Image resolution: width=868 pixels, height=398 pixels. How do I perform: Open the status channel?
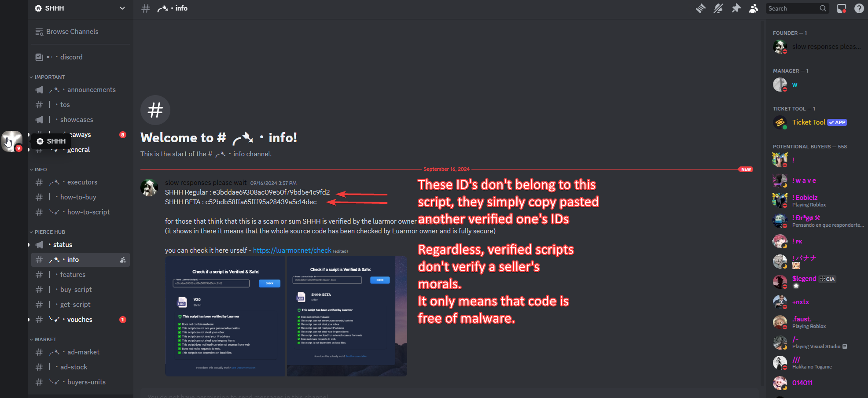(80, 245)
